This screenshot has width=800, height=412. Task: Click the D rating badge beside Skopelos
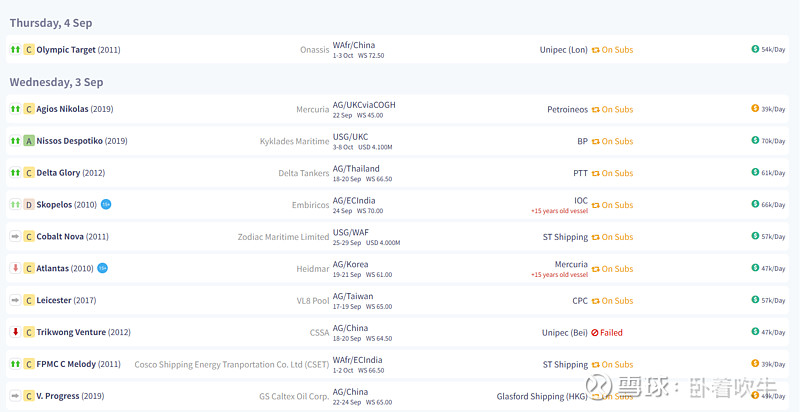(29, 204)
